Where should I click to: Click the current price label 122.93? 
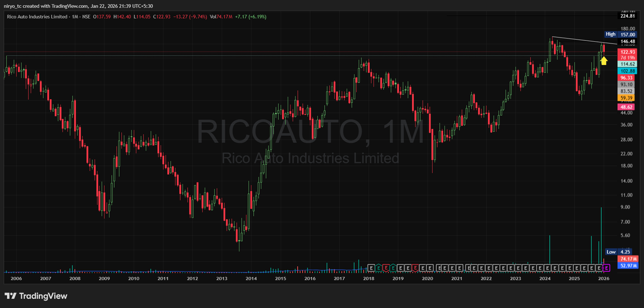[628, 52]
